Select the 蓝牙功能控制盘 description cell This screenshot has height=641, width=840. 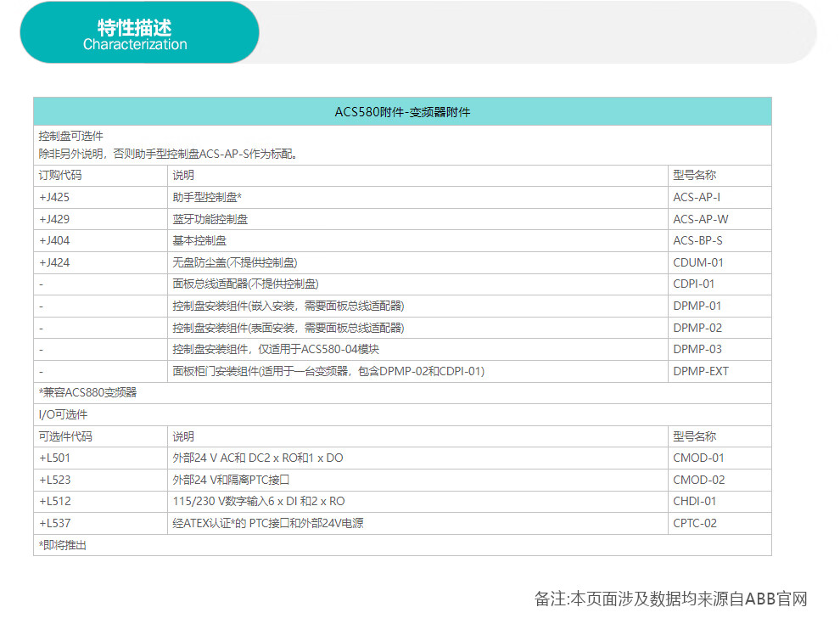(210, 219)
